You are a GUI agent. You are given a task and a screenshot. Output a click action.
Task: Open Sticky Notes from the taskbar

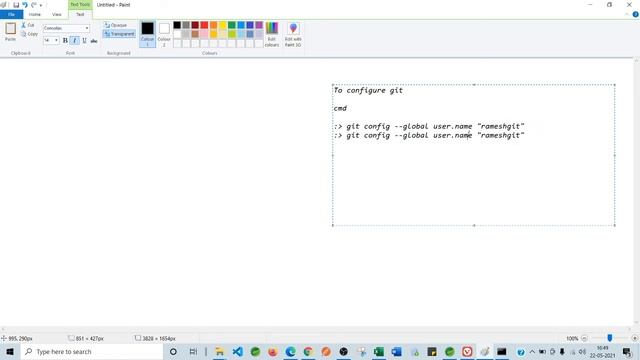(432, 351)
